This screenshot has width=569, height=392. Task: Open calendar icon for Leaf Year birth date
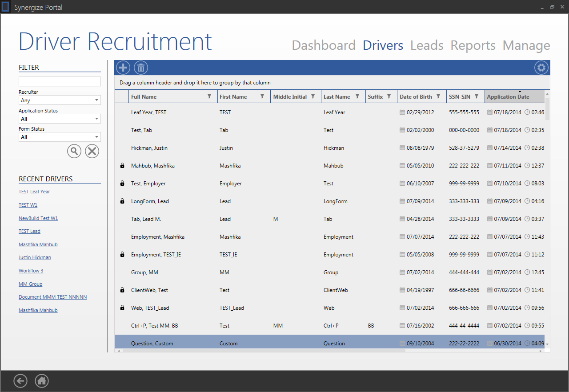point(402,112)
